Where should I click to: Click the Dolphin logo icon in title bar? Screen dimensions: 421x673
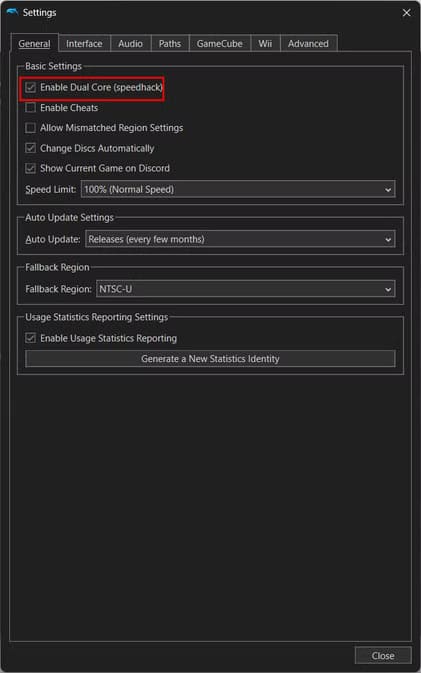12,12
